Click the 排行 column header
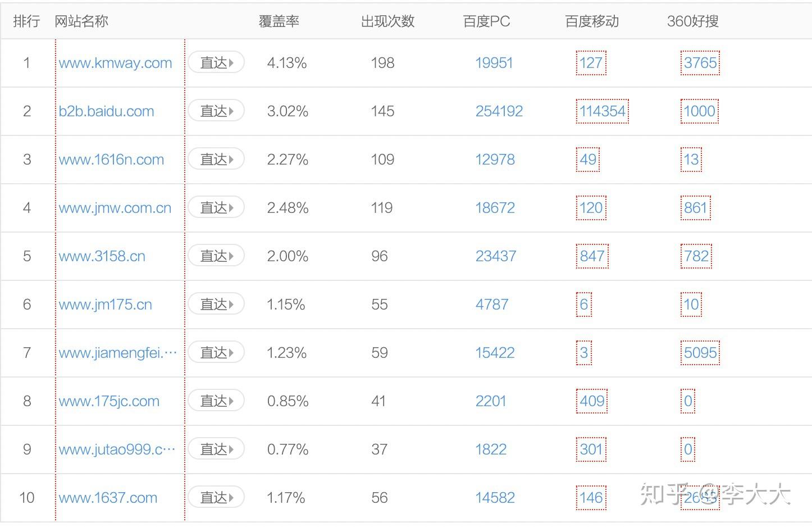This screenshot has height=527, width=812. pos(26,21)
